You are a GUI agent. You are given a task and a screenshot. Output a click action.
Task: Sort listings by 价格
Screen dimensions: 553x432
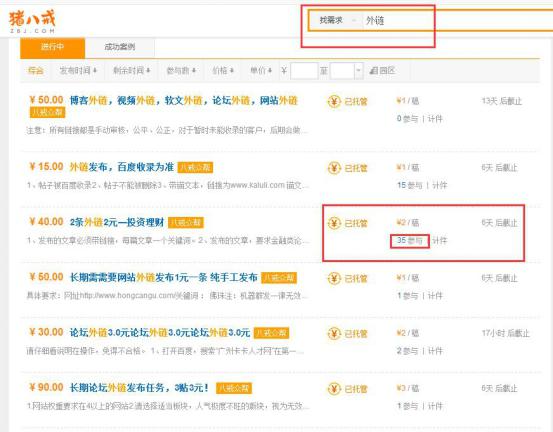tap(223, 71)
